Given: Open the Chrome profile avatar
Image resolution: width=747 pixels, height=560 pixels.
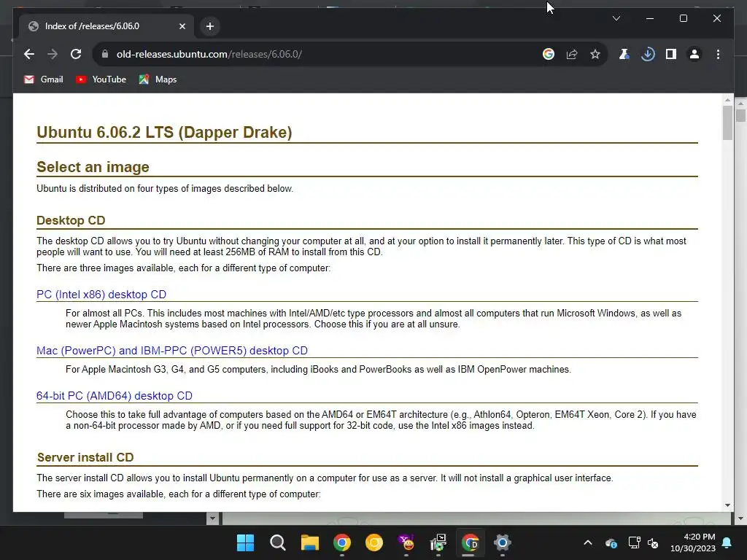Looking at the screenshot, I should 694,54.
